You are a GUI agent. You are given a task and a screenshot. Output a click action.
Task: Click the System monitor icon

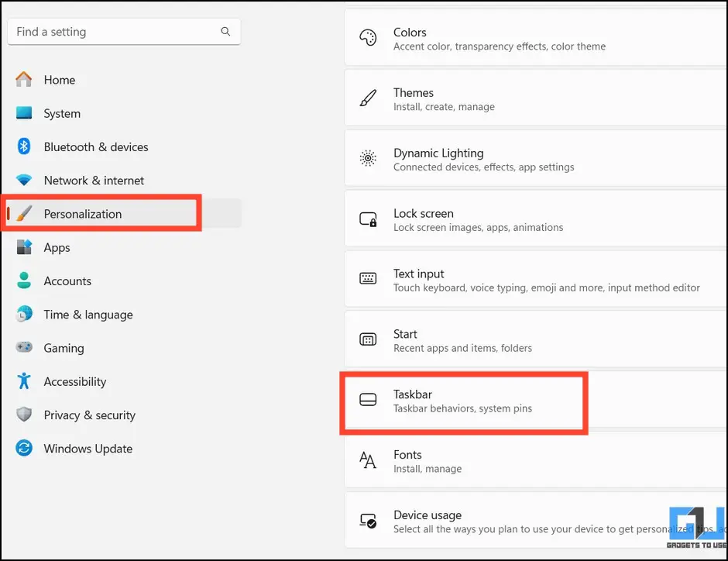[x=24, y=113]
